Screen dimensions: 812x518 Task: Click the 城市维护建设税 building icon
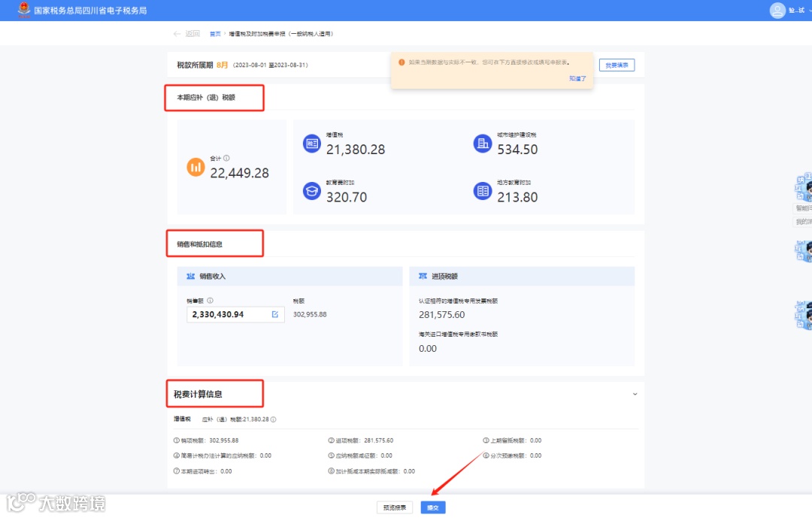pyautogui.click(x=483, y=144)
